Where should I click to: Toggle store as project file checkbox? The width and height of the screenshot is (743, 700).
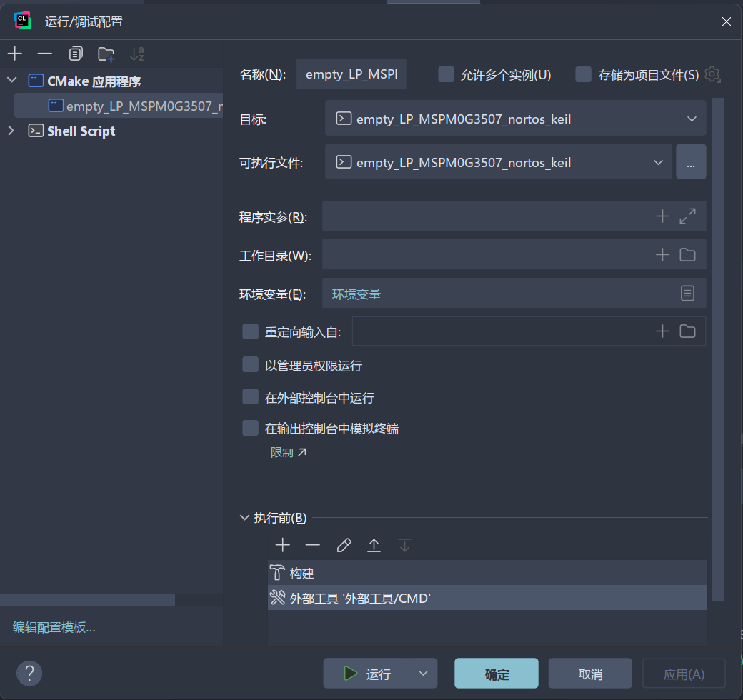pos(583,74)
